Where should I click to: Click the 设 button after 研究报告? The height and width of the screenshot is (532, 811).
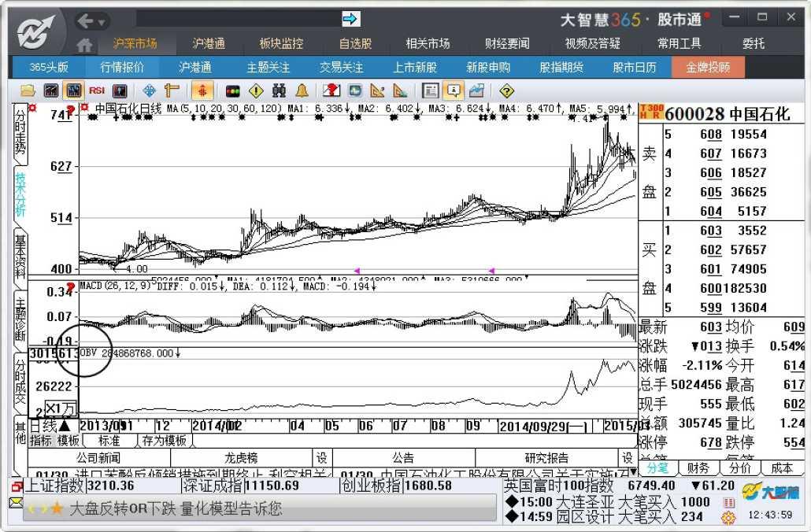[628, 458]
